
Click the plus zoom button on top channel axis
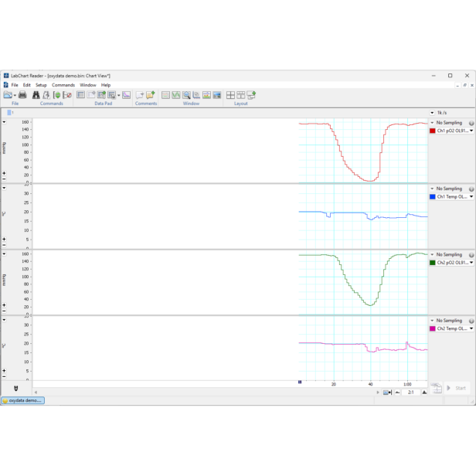(x=4, y=173)
